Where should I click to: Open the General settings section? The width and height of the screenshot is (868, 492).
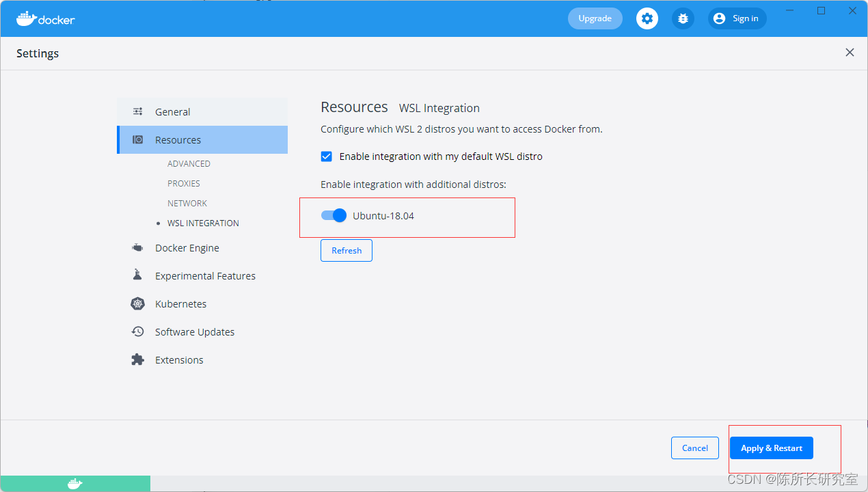[x=202, y=111]
